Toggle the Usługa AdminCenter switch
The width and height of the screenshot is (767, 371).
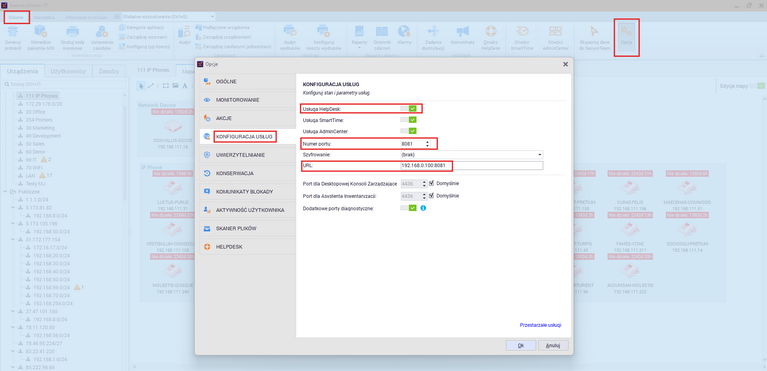click(x=408, y=131)
